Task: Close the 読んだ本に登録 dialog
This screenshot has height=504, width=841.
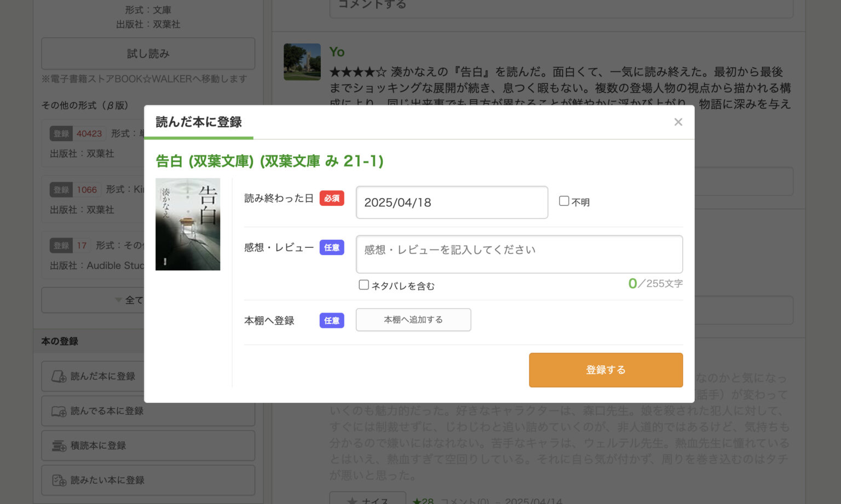Action: (678, 122)
